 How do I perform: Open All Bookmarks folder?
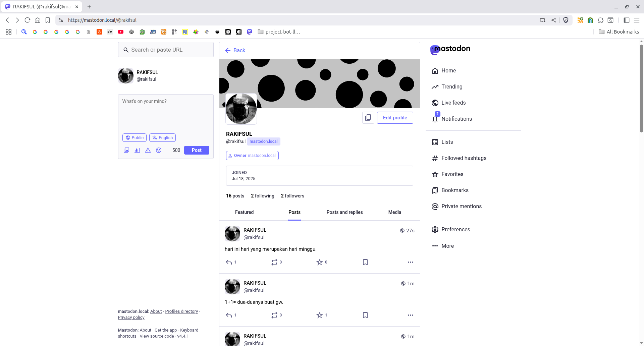[x=619, y=32]
